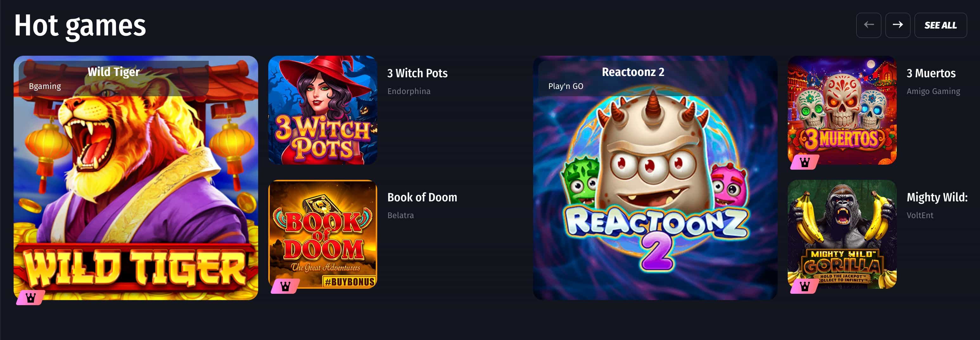Image resolution: width=980 pixels, height=340 pixels.
Task: Click the crown badge on Book of Doom
Action: coord(285,286)
